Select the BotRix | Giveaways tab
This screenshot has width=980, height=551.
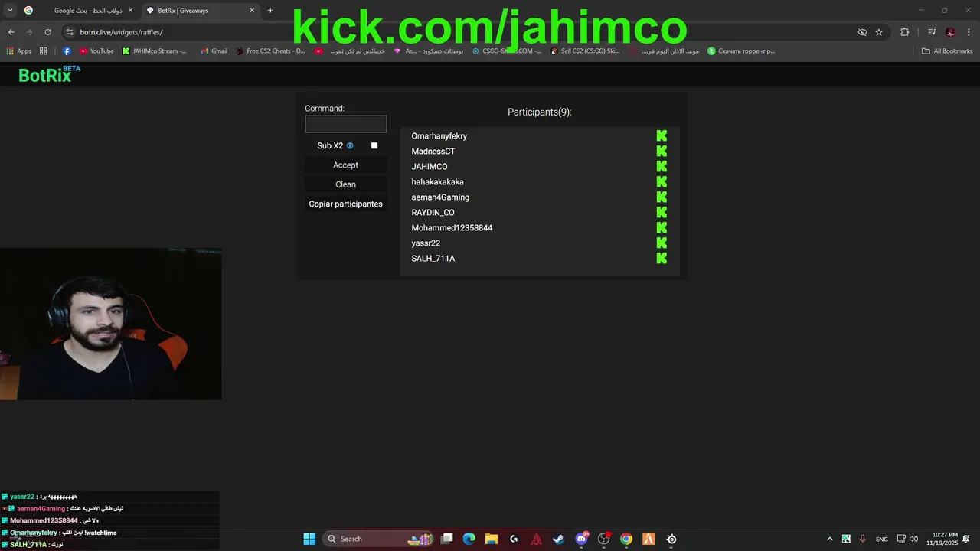click(199, 11)
